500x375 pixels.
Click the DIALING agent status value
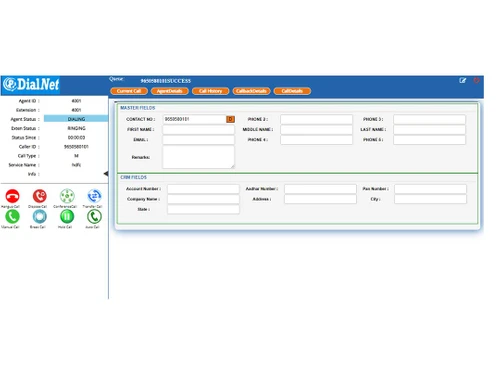point(76,119)
